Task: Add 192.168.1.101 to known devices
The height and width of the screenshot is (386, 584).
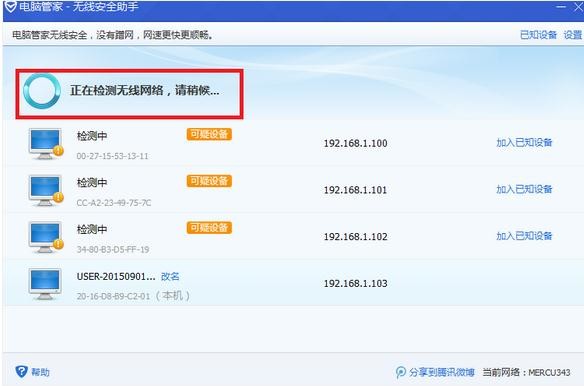Action: pos(524,189)
